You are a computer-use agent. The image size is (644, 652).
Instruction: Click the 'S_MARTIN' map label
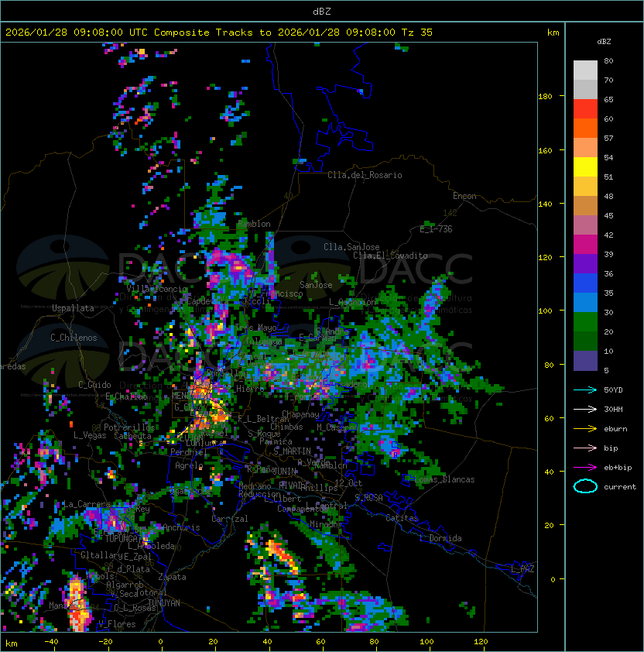pyautogui.click(x=293, y=451)
